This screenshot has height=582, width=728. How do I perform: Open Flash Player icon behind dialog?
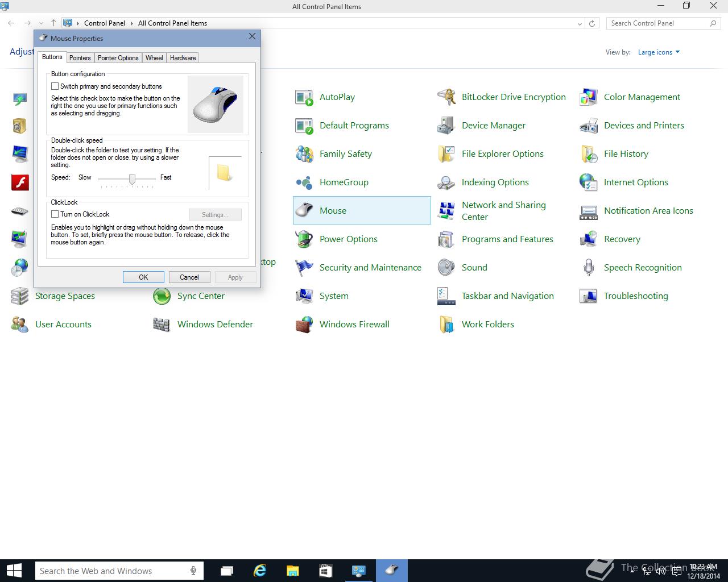[x=20, y=182]
